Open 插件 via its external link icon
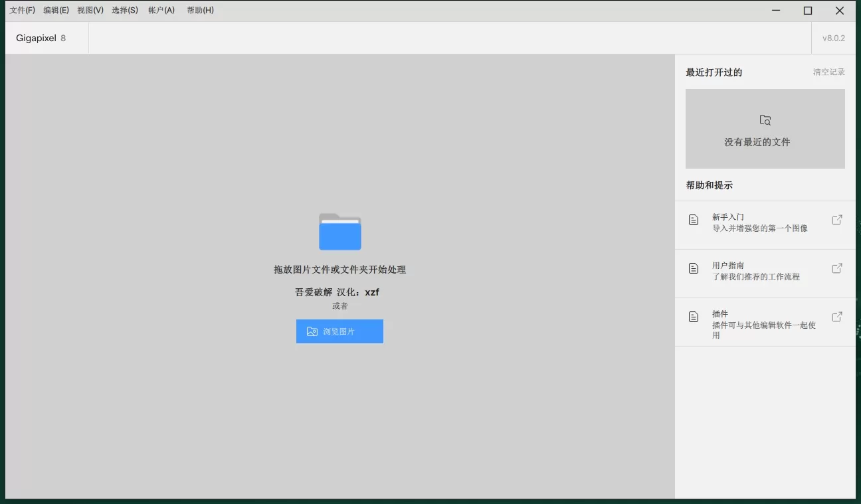Image resolution: width=861 pixels, height=504 pixels. point(837,317)
